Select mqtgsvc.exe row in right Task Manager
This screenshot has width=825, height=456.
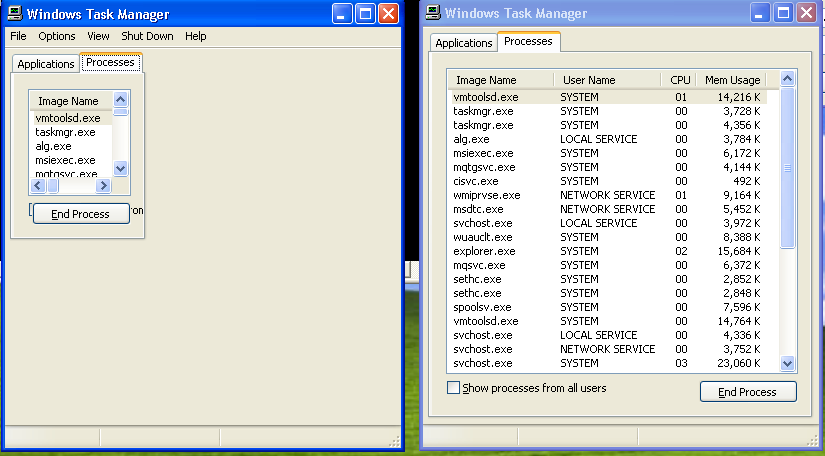[608, 167]
